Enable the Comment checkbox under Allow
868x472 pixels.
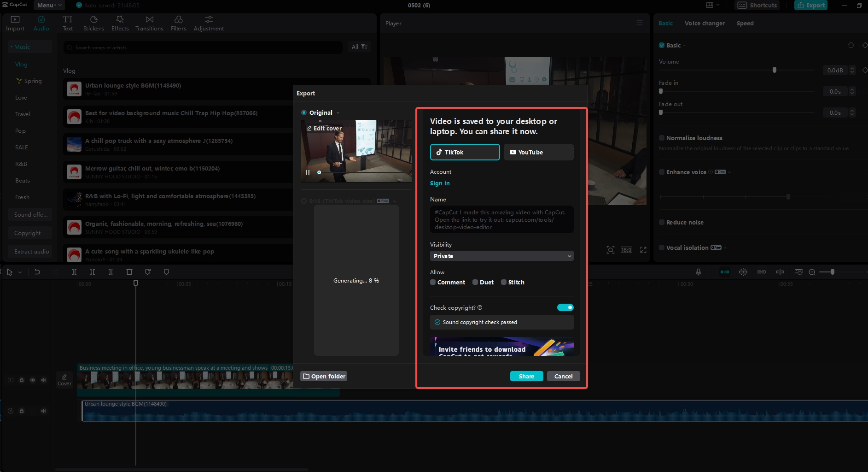click(433, 282)
